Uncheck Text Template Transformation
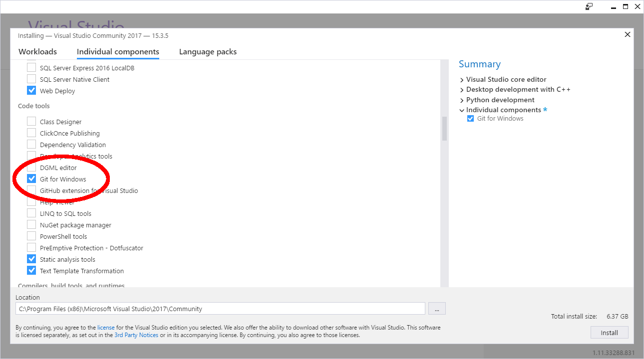Image resolution: width=644 pixels, height=359 pixels. (x=31, y=271)
